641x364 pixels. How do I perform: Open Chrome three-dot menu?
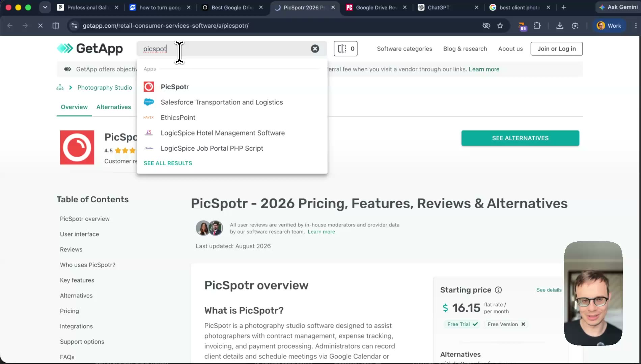point(636,26)
